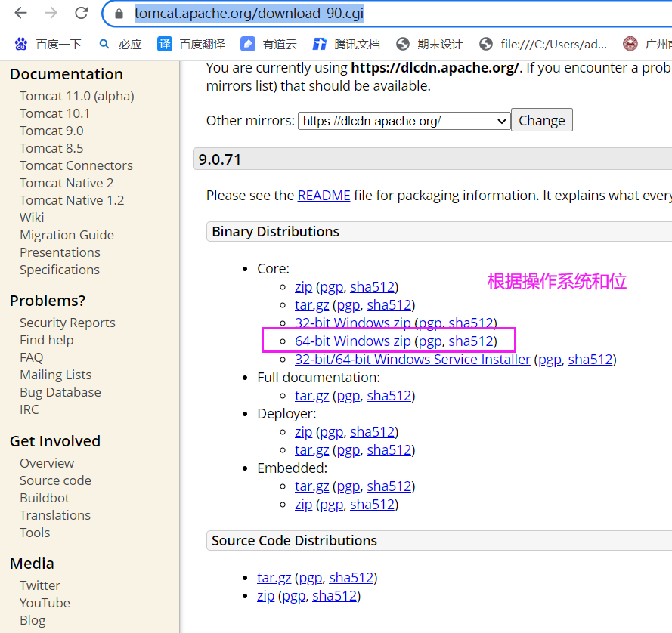Open the 百度一下 bookmark
Viewport: 672px width, 633px height.
(x=48, y=44)
